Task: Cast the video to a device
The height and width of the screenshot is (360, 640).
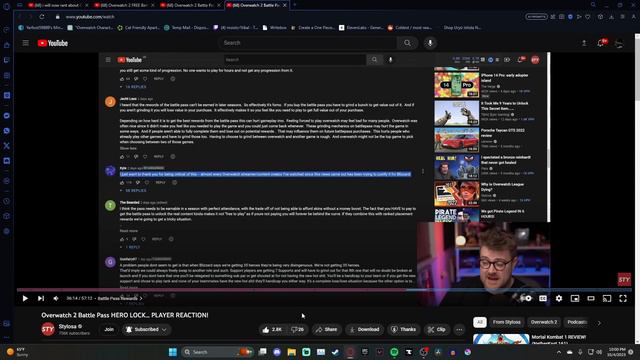Action: pos(607,298)
